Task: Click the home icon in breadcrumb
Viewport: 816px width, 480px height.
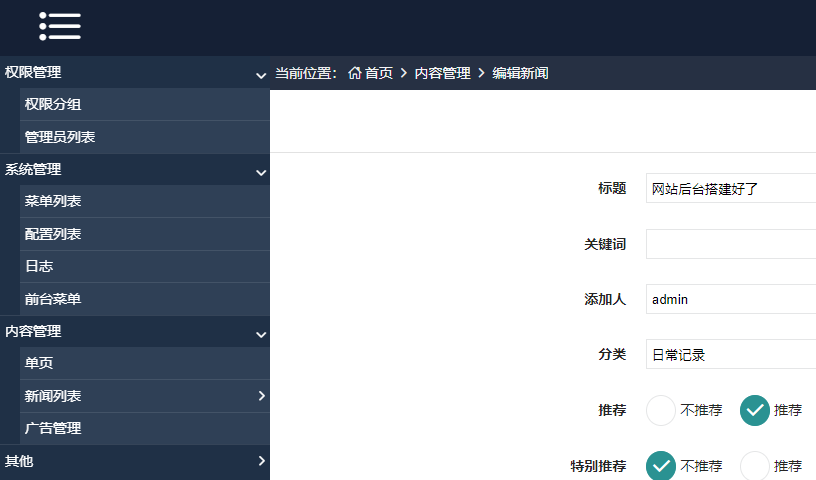Action: point(354,73)
